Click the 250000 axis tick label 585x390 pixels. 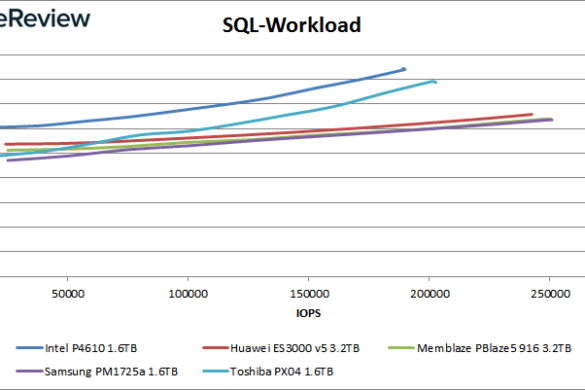550,294
